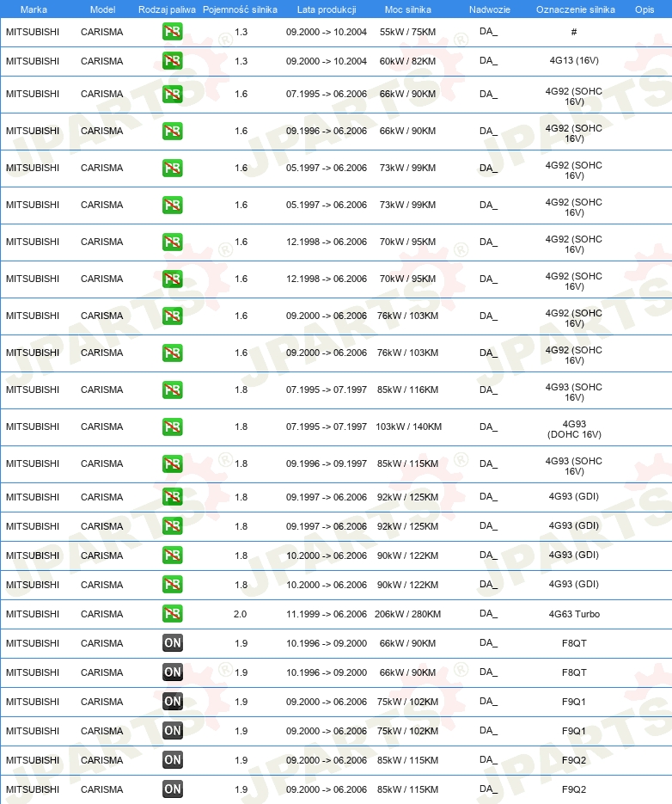
Task: Click the # engine code cell
Action: tap(574, 32)
